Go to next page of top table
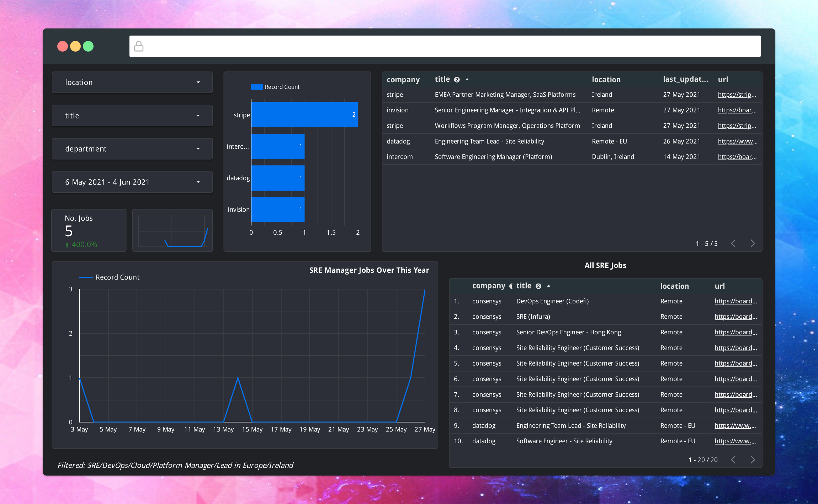This screenshot has width=818, height=504. (753, 244)
